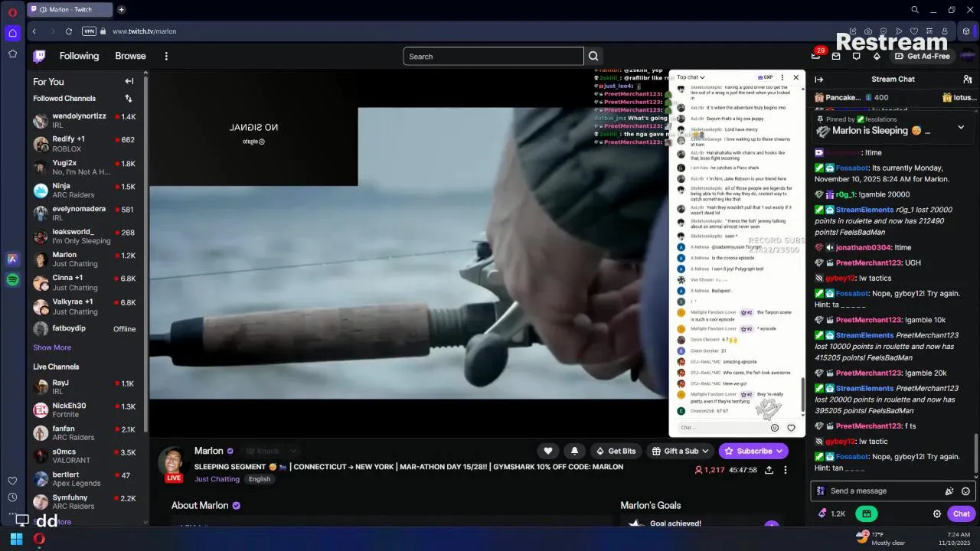Image resolution: width=980 pixels, height=551 pixels.
Task: Click the Stream Chat scrollbar
Action: pyautogui.click(x=976, y=453)
